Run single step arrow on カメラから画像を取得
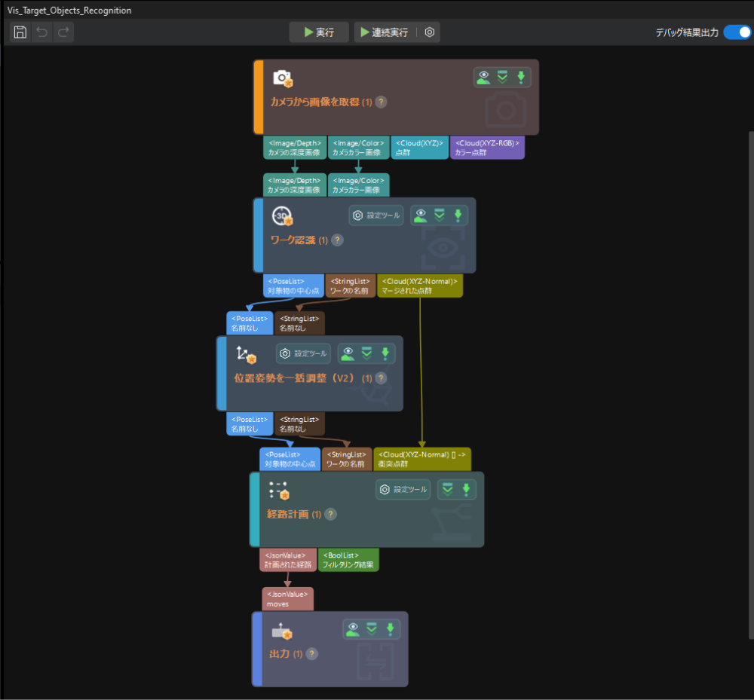 [521, 78]
